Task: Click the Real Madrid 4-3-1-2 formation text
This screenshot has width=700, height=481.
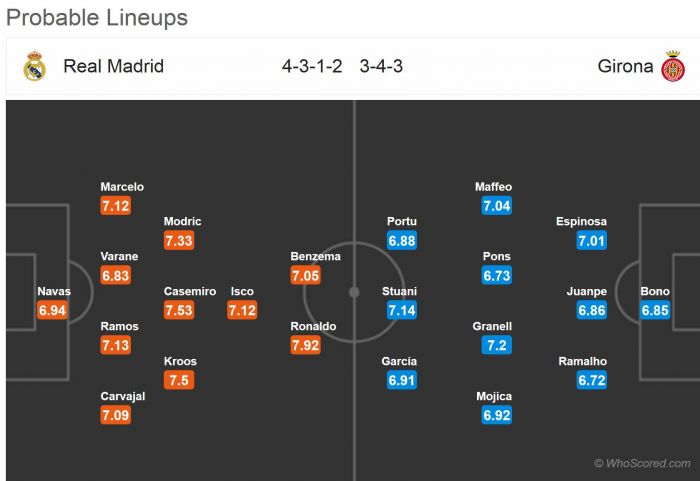Action: pos(312,67)
